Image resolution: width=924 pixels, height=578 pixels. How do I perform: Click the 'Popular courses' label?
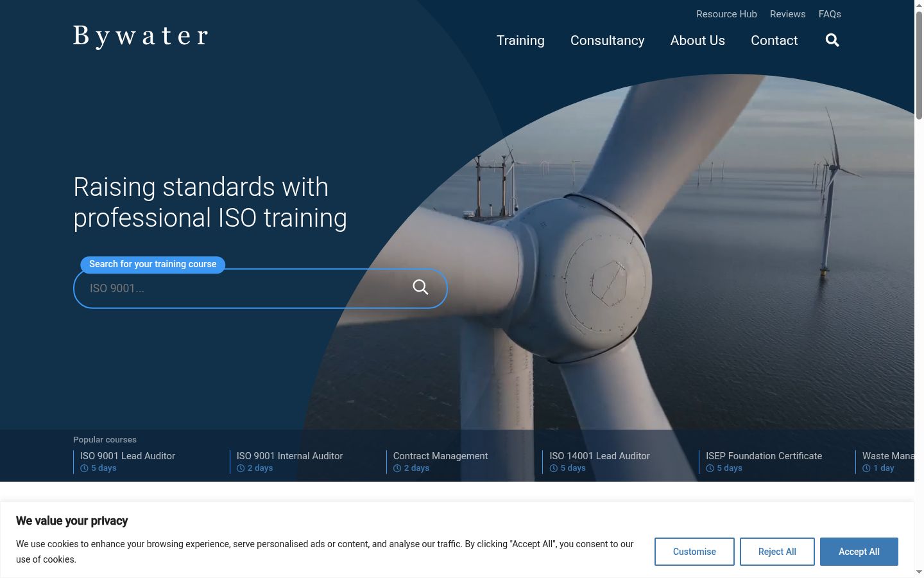click(x=105, y=440)
